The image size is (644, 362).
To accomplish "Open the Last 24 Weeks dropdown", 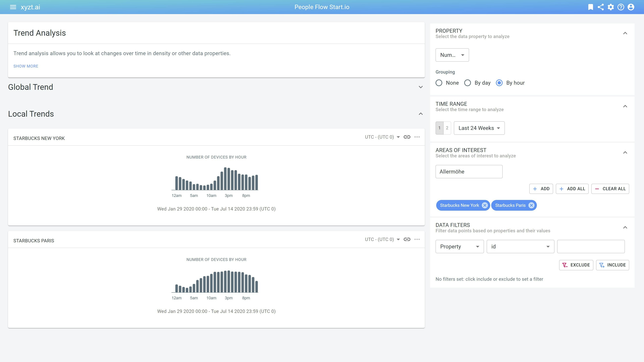I will [x=479, y=128].
